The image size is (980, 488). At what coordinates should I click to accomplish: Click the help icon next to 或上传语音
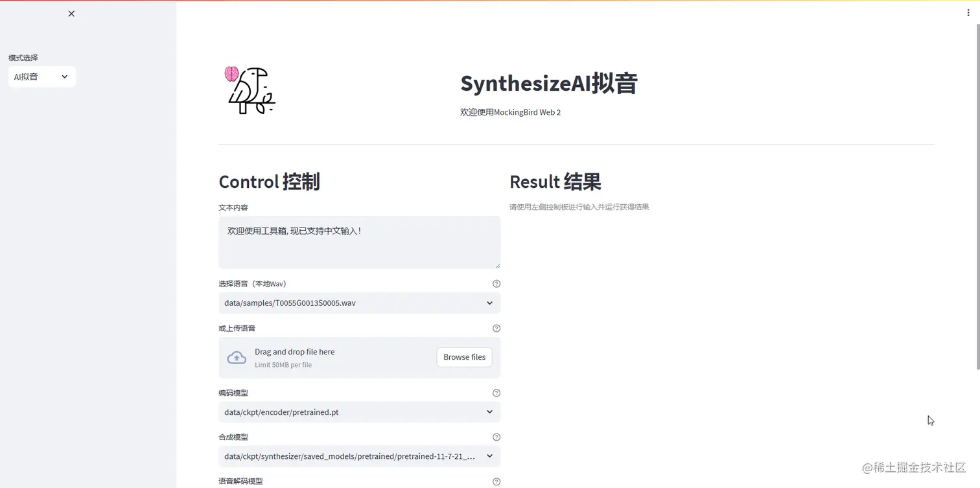pos(496,329)
